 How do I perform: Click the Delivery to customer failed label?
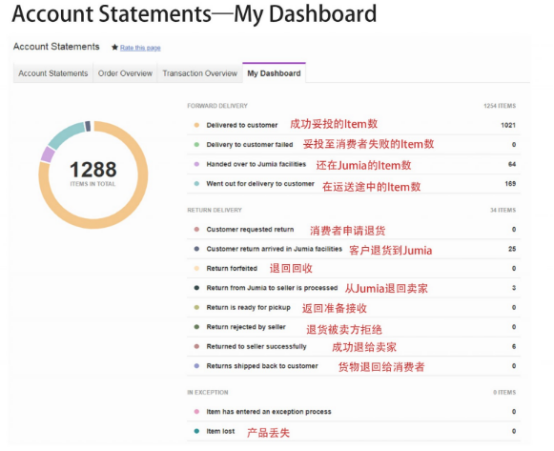[x=250, y=145]
